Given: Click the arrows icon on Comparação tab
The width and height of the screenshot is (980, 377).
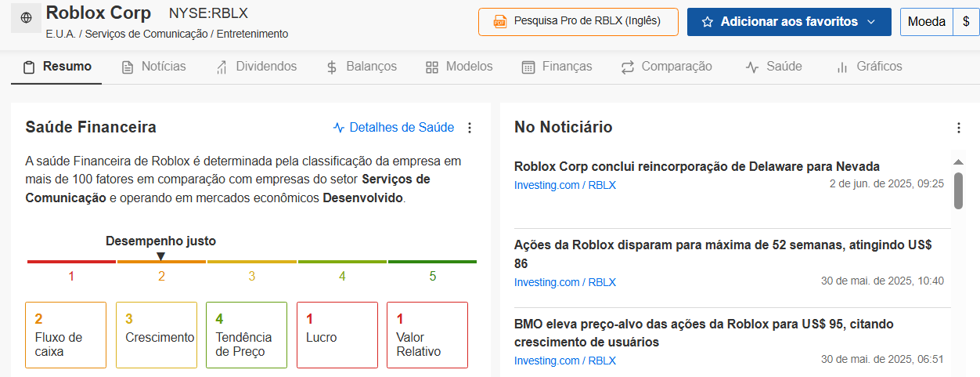Looking at the screenshot, I should click(x=628, y=67).
